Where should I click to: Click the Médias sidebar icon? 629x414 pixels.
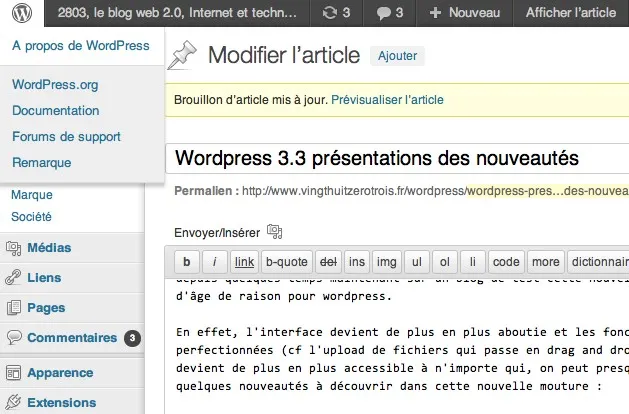click(x=14, y=248)
